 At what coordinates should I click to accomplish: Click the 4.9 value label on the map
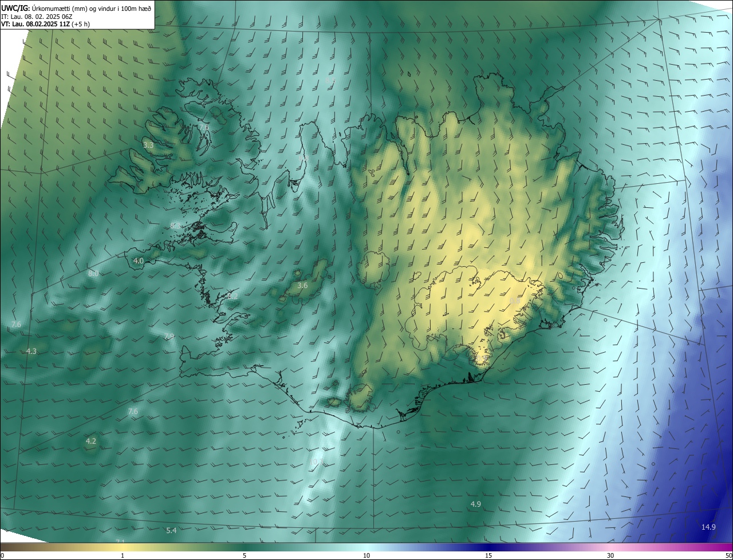click(x=475, y=504)
